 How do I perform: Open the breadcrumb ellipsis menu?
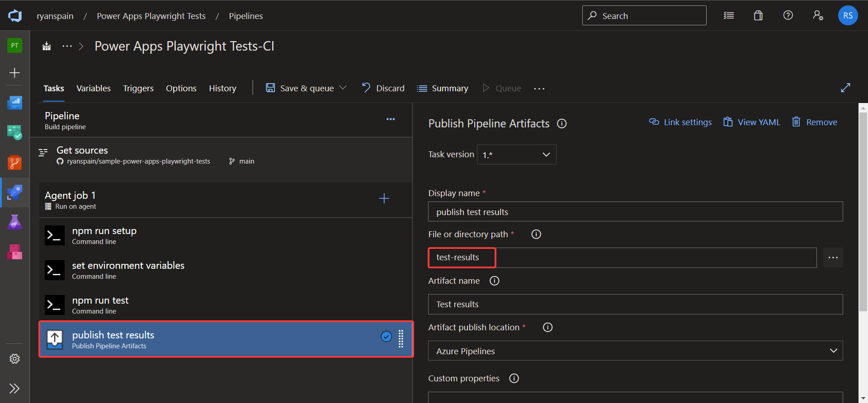[x=67, y=46]
